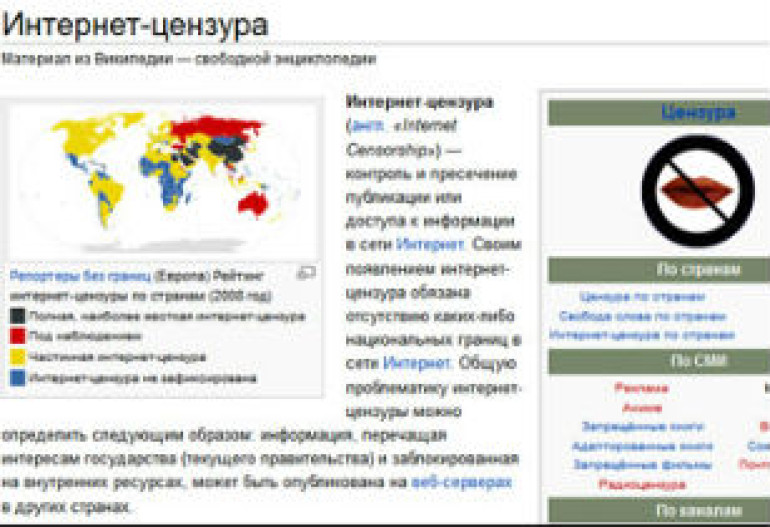Click the 'Интернет-цензура' page title
The image size is (770, 527).
[136, 25]
